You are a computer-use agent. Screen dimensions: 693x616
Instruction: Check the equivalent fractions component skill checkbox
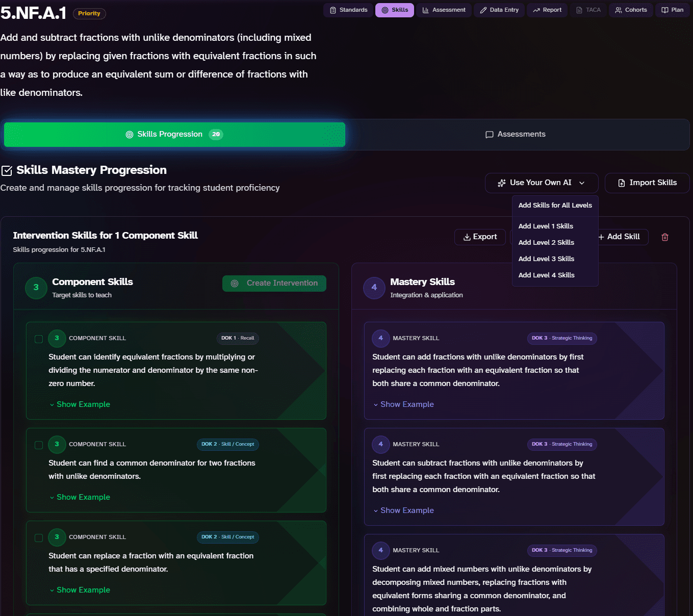39,339
